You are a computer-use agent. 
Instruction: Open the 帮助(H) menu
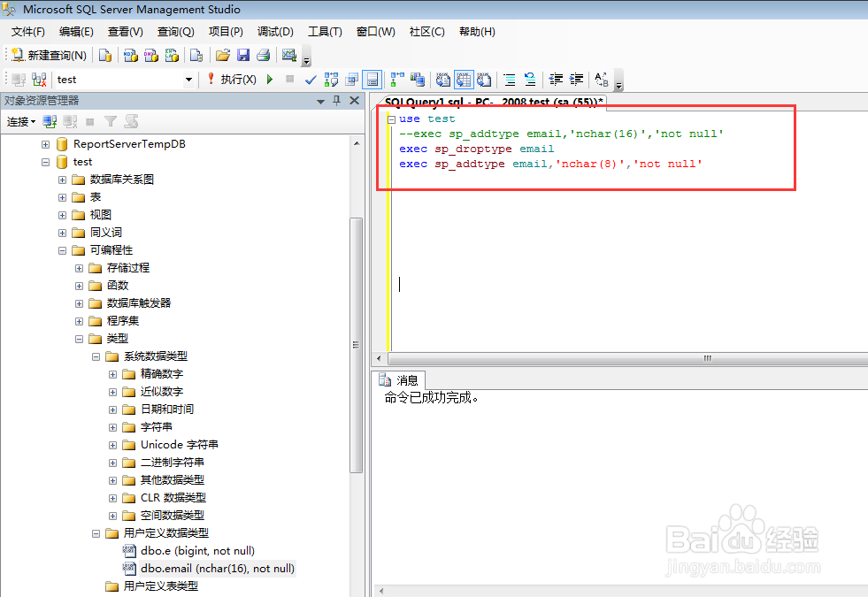477,32
